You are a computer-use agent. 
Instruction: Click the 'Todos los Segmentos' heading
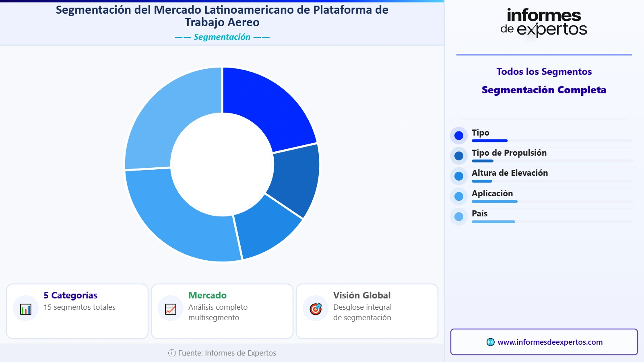pos(544,72)
